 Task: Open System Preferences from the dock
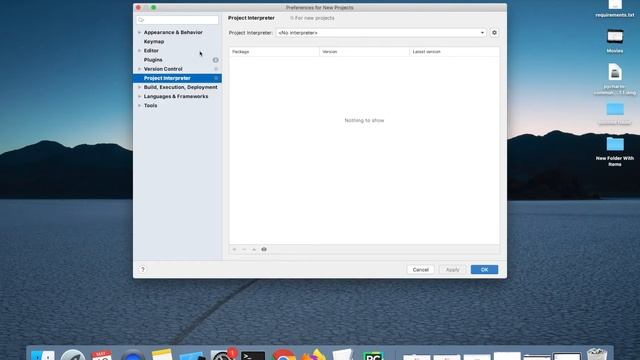222,355
